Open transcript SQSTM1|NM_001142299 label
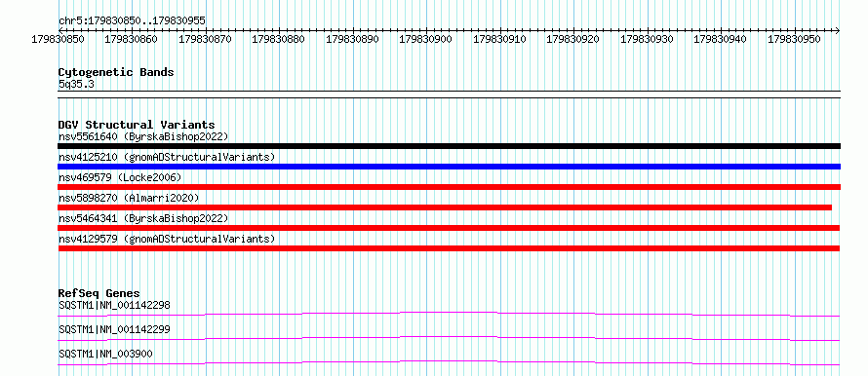This screenshot has height=376, width=868. (x=114, y=329)
